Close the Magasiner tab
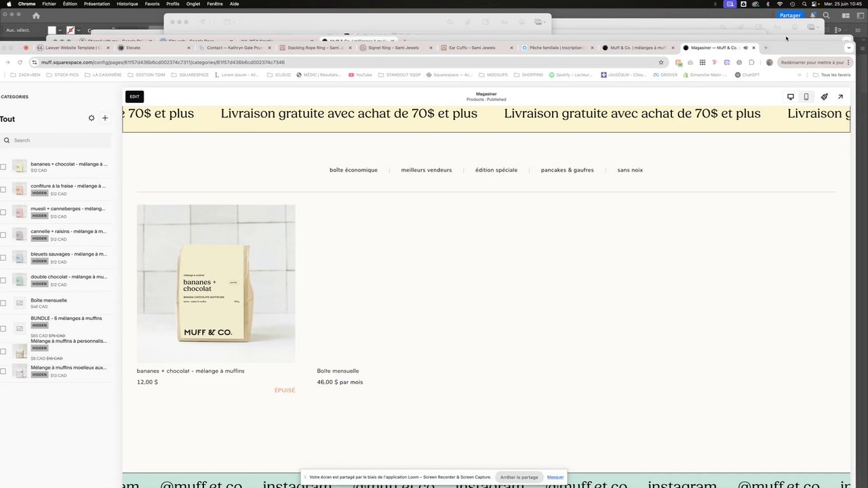This screenshot has width=868, height=488. tap(753, 48)
